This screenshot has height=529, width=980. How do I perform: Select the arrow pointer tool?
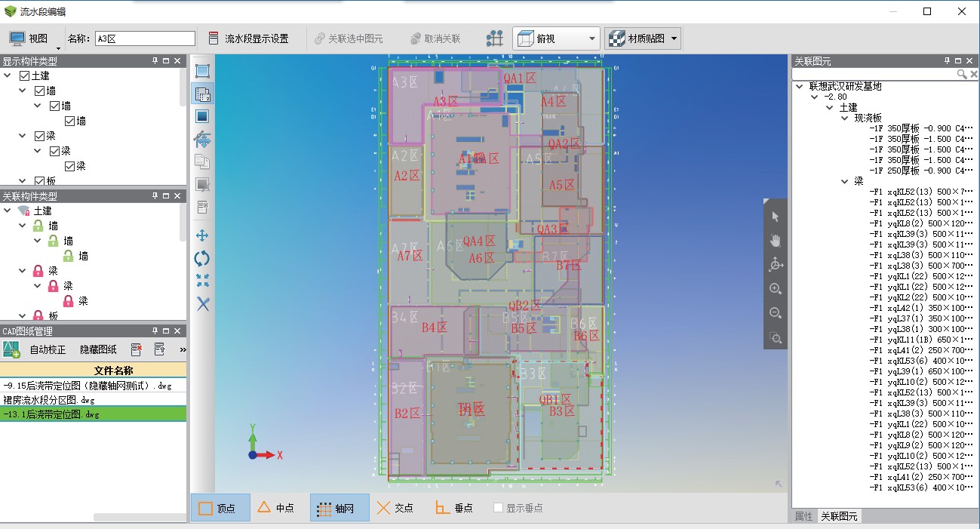pos(775,217)
